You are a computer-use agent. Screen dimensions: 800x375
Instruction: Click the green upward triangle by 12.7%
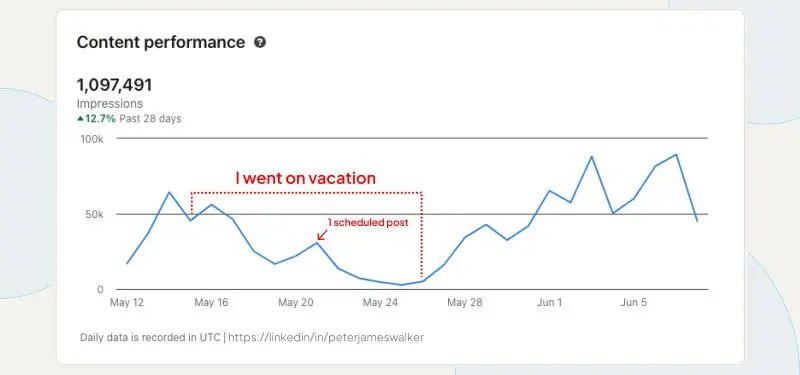coord(80,118)
